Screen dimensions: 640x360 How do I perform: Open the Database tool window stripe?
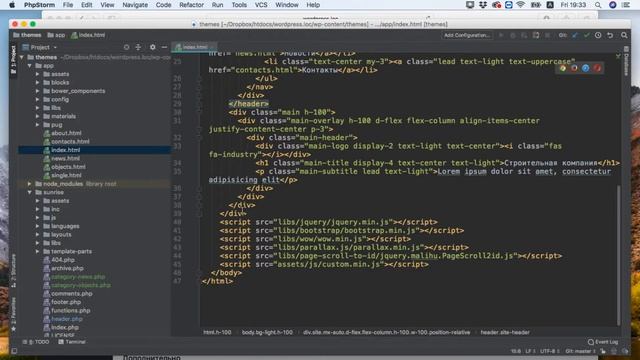pyautogui.click(x=626, y=61)
